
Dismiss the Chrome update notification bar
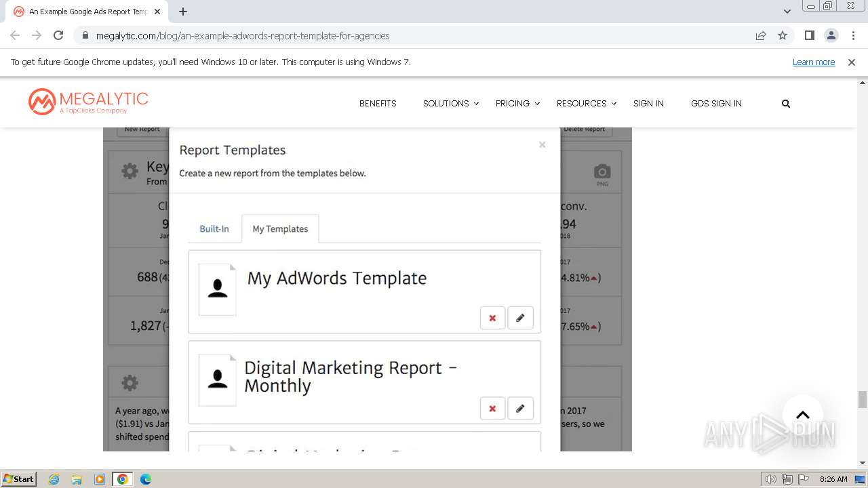(852, 62)
